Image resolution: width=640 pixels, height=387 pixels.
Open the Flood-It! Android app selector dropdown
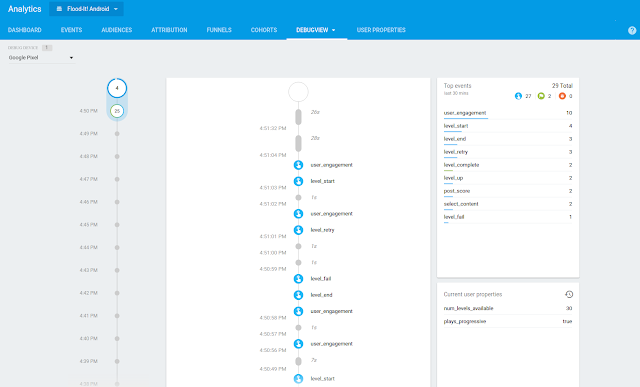(x=87, y=9)
